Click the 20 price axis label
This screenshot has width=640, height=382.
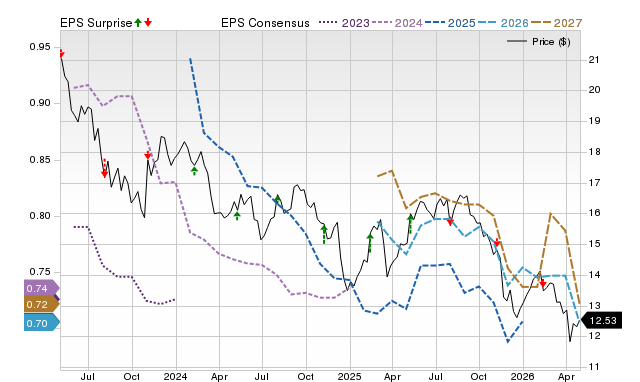(594, 90)
